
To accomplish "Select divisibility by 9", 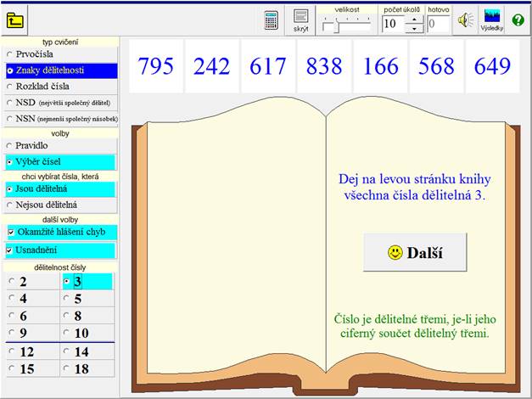I will tap(33, 333).
